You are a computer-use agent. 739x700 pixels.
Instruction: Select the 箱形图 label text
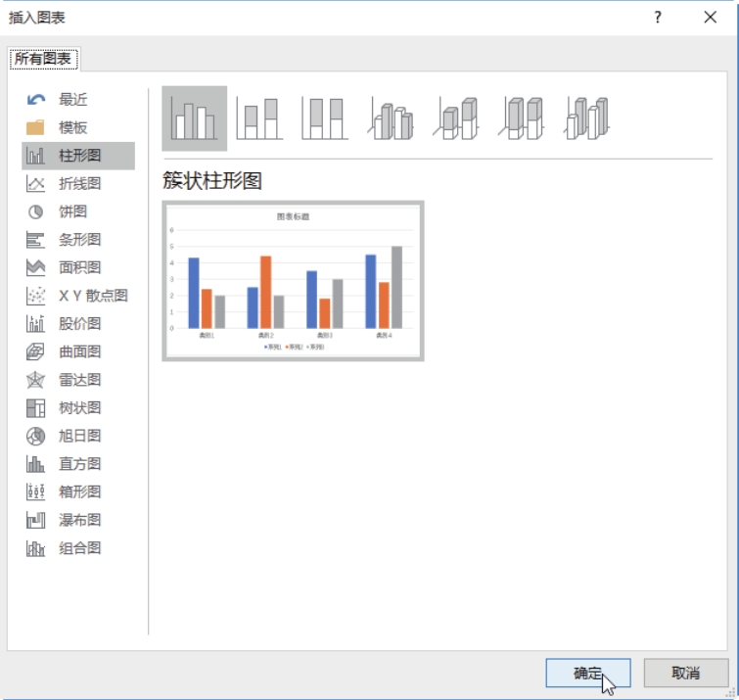tap(79, 492)
